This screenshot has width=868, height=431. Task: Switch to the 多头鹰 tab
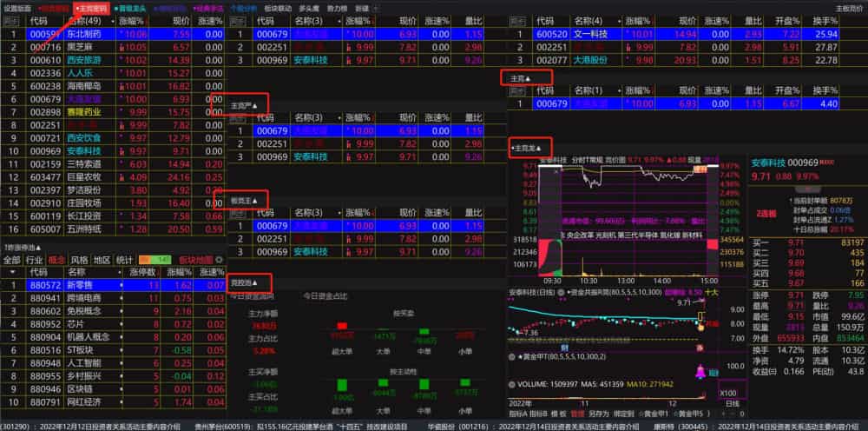pos(309,9)
